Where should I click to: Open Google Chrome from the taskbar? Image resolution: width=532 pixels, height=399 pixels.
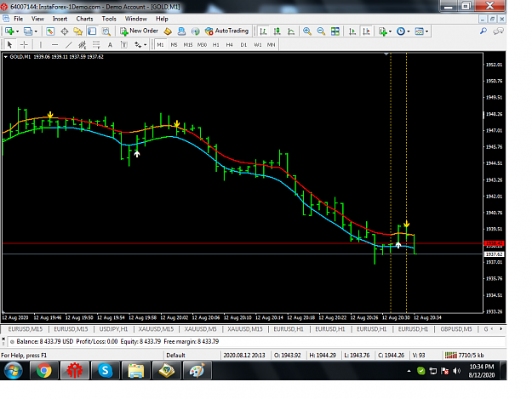coord(43,370)
